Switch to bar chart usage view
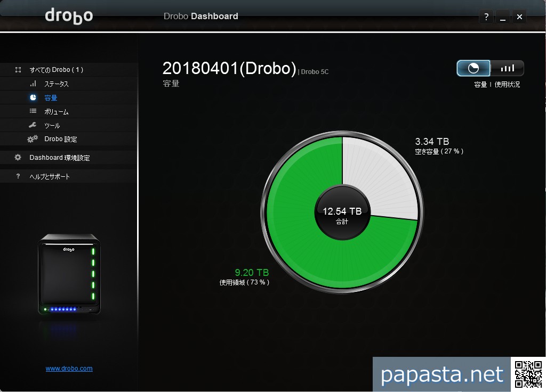Screen dimensions: 546x392 click(507, 68)
